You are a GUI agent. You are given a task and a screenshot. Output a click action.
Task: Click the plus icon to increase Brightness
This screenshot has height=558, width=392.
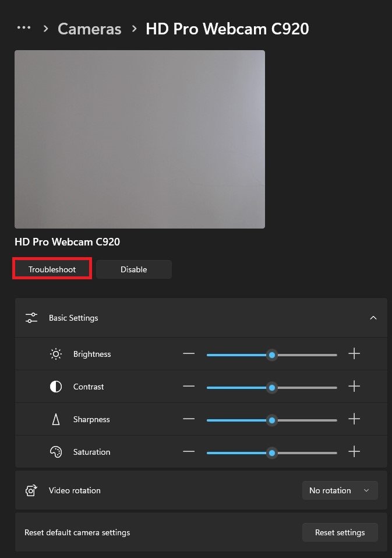point(354,354)
